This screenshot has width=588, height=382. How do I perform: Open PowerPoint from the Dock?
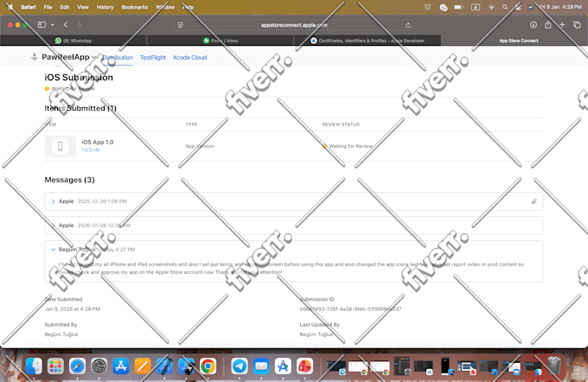304,366
